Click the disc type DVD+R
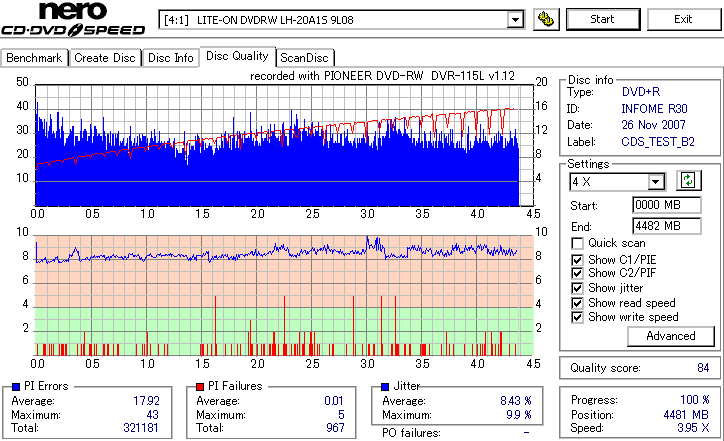724x441 pixels. tap(641, 92)
